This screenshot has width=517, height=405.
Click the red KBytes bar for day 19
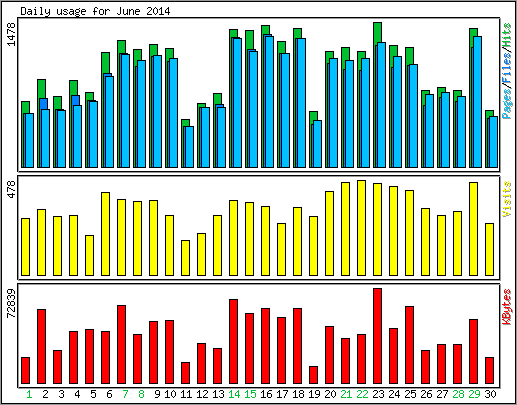click(313, 375)
